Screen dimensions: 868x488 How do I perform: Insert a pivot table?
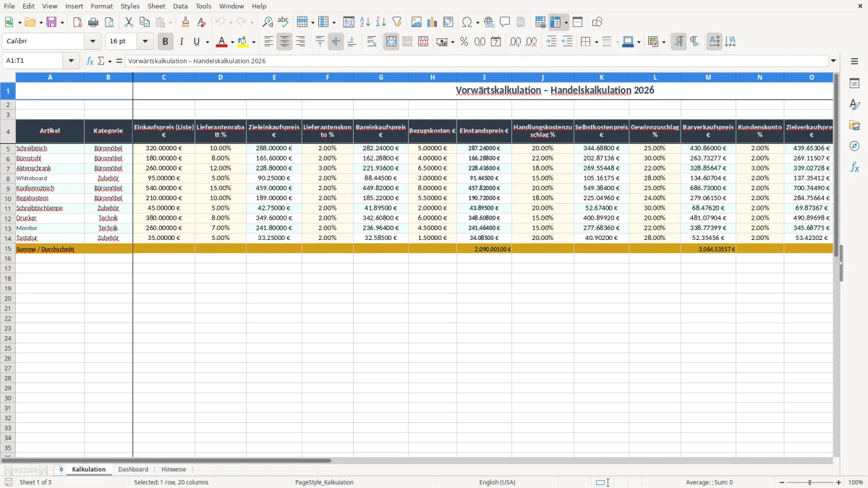click(x=448, y=22)
